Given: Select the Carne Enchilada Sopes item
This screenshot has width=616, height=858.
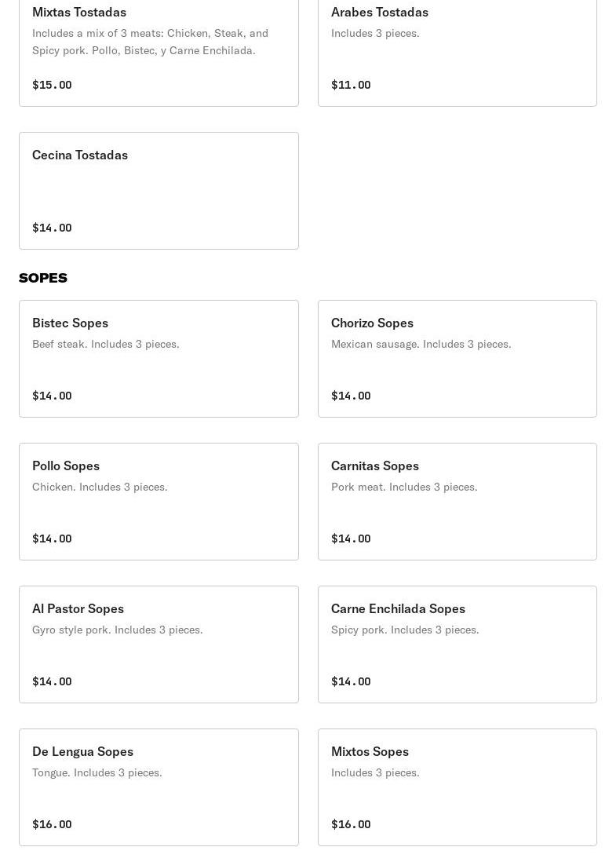Looking at the screenshot, I should pyautogui.click(x=457, y=644).
